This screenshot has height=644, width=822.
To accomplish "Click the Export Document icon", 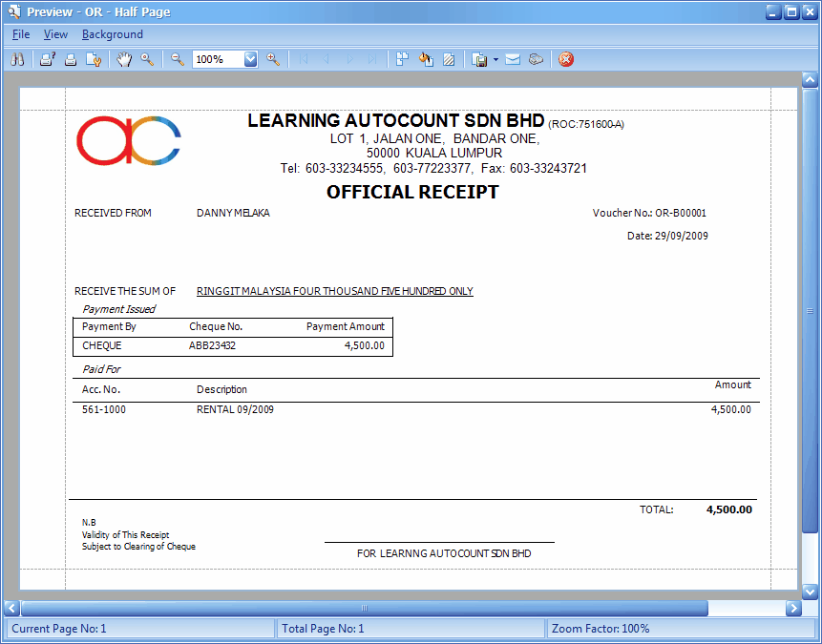I will coord(479,60).
